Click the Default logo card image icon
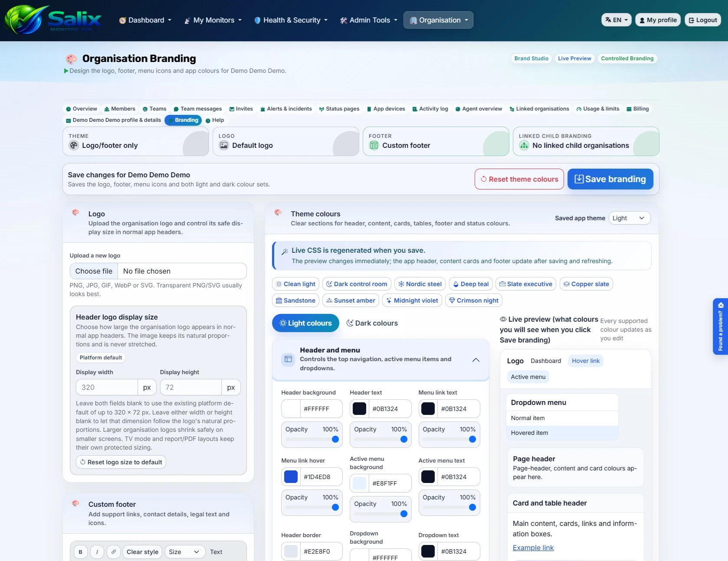 click(224, 145)
